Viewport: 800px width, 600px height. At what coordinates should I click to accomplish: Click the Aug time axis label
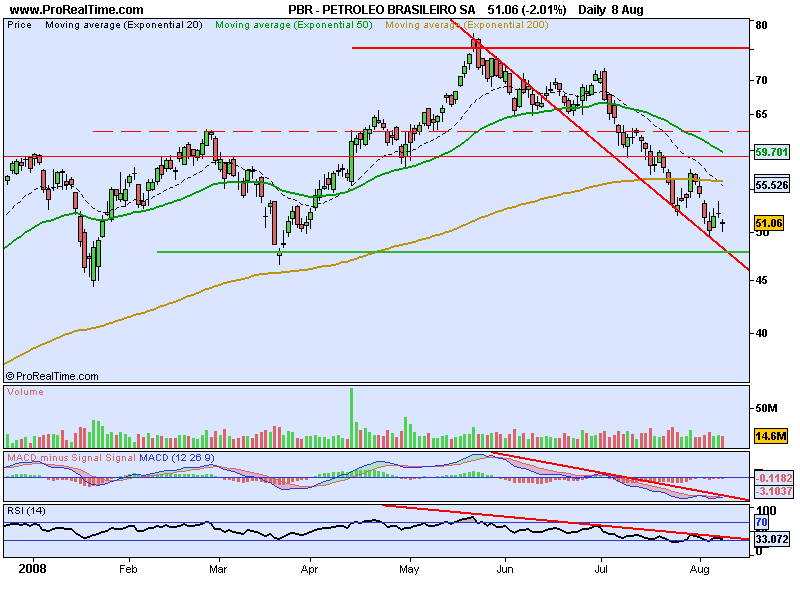pos(699,569)
